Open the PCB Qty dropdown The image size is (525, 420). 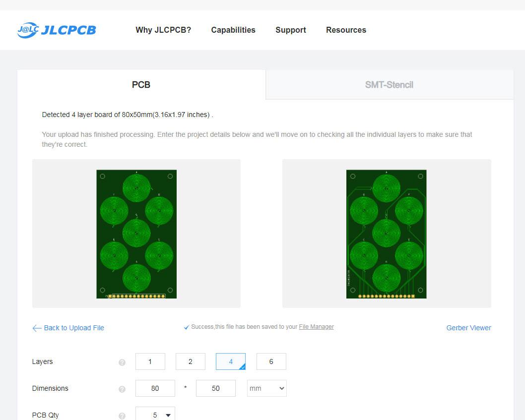[x=155, y=415]
